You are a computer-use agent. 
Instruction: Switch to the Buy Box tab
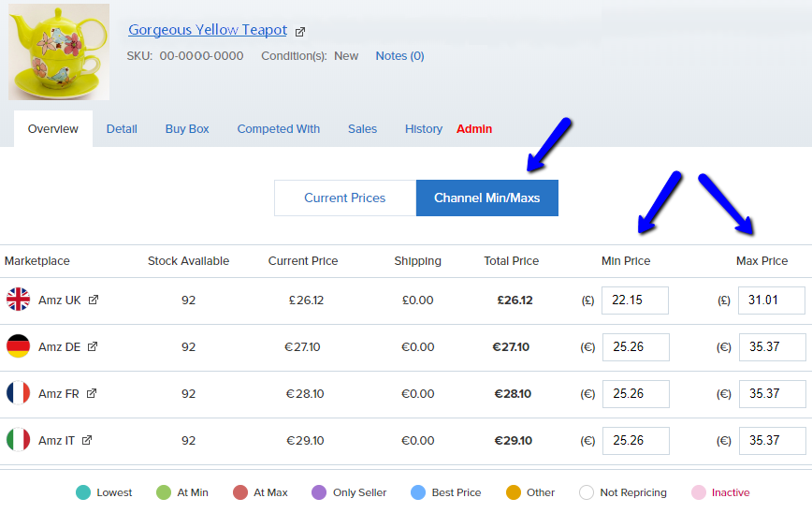(187, 129)
